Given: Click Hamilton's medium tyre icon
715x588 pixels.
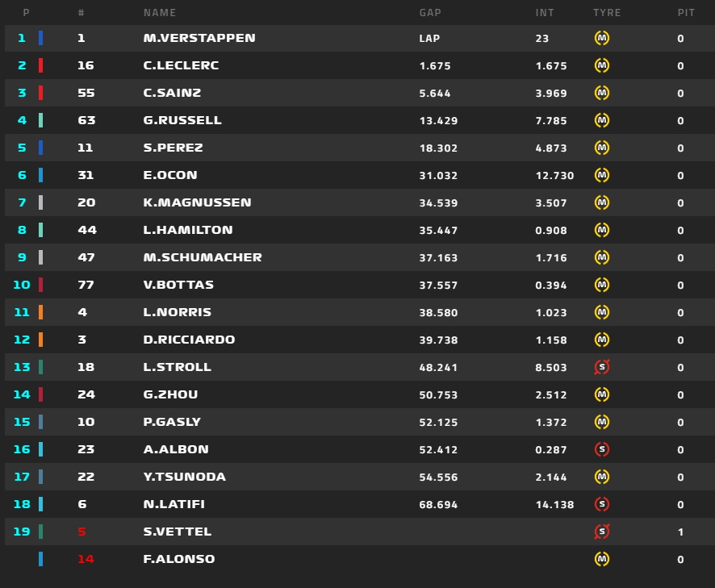Looking at the screenshot, I should 601,230.
